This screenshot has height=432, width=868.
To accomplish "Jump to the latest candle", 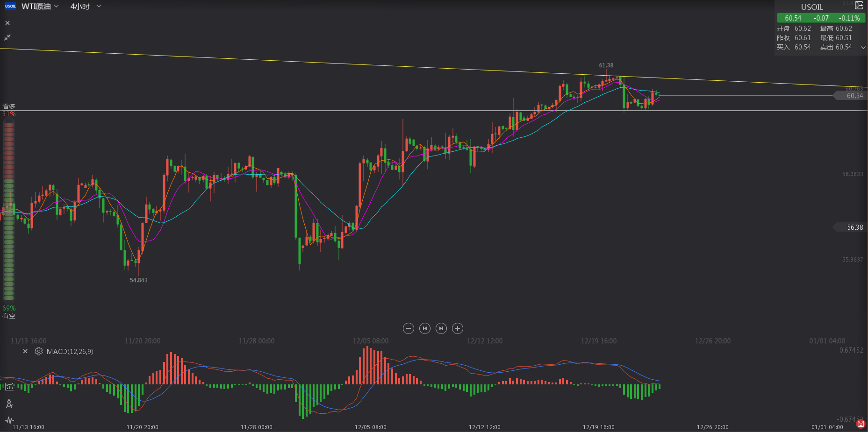I will tap(441, 328).
